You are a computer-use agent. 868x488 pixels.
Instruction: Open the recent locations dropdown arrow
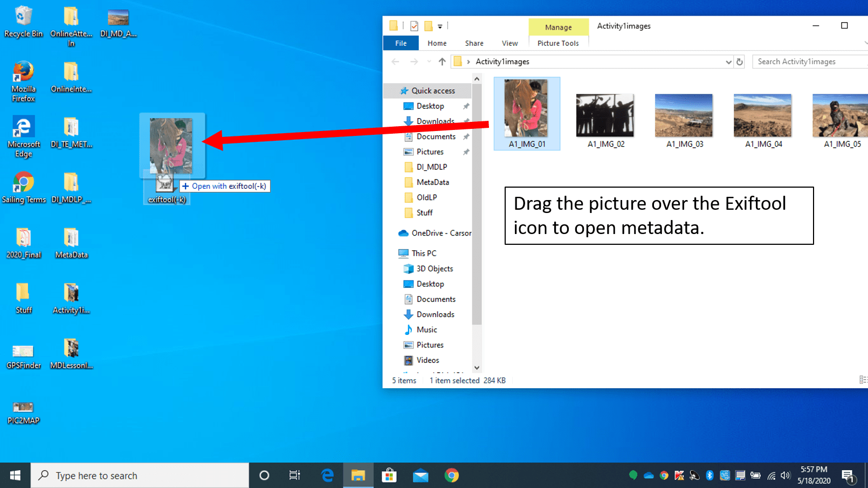tap(429, 62)
